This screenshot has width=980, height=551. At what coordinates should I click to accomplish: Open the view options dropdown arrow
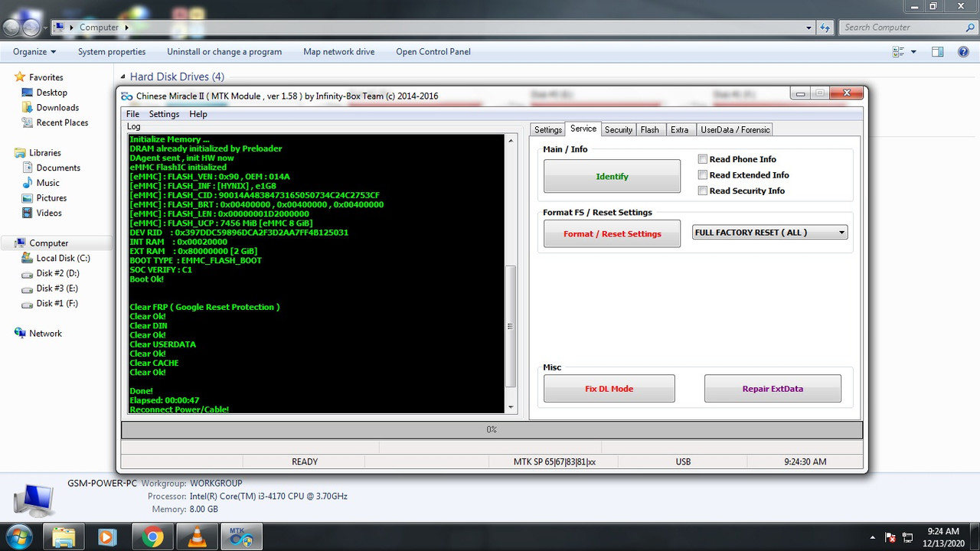point(913,52)
